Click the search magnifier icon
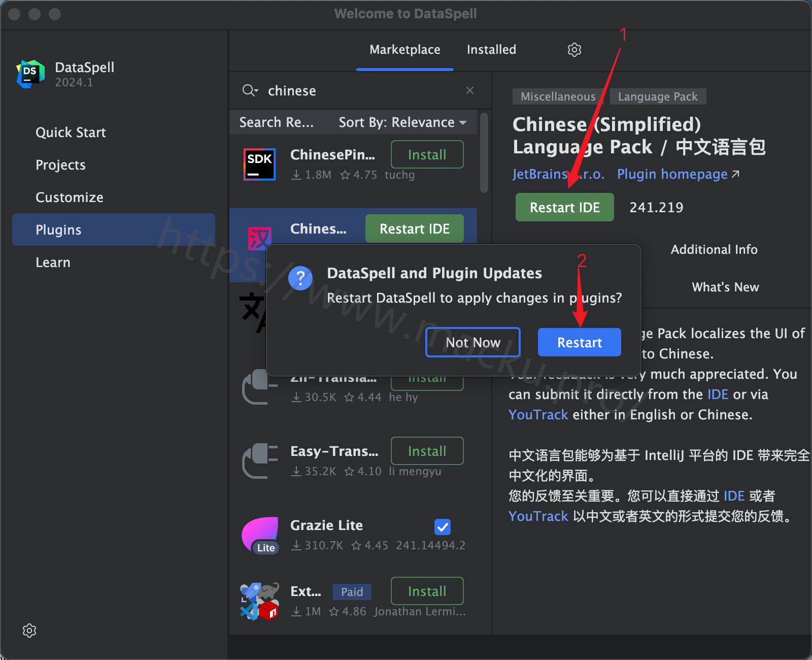This screenshot has height=660, width=812. coord(250,91)
